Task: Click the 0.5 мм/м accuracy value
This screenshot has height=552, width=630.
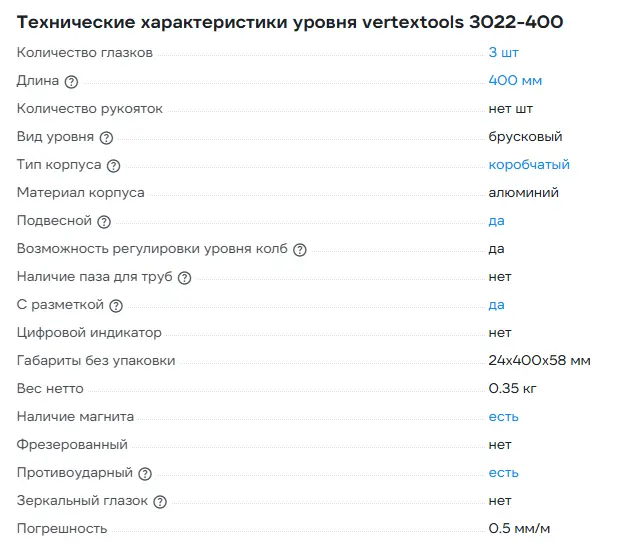Action: (520, 528)
